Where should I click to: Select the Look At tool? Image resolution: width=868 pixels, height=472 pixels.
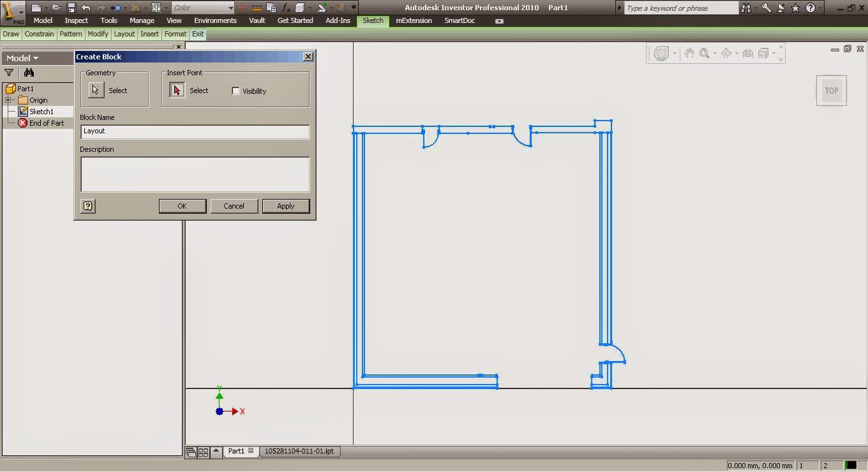pyautogui.click(x=747, y=53)
